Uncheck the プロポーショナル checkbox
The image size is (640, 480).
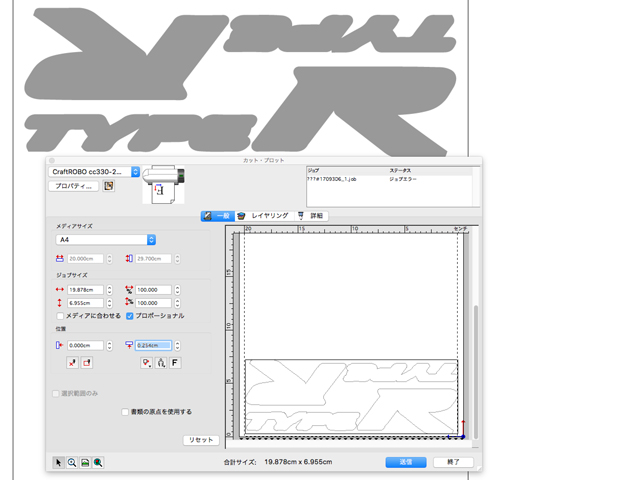pos(130,316)
